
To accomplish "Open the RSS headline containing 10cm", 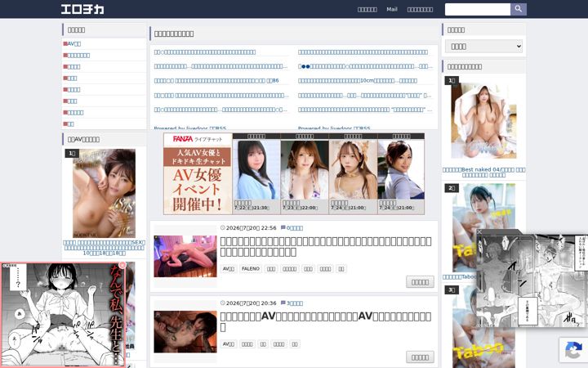I will coord(358,80).
